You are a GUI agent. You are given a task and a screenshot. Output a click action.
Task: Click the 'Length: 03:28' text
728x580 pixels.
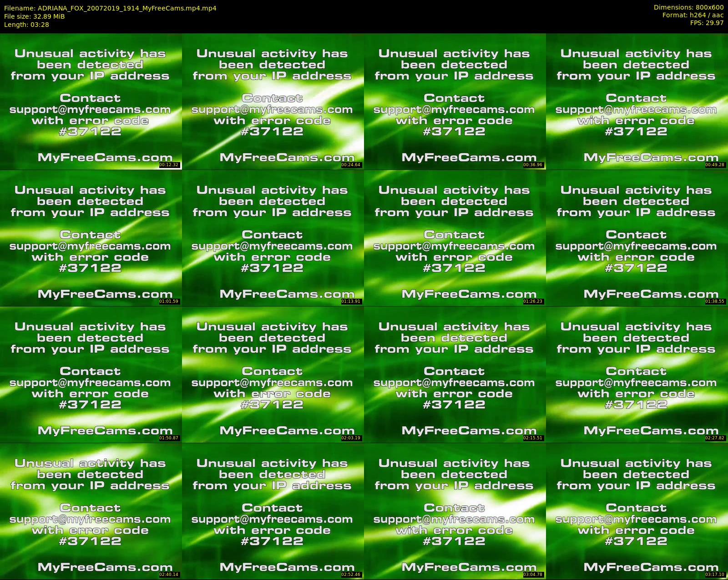click(x=26, y=25)
